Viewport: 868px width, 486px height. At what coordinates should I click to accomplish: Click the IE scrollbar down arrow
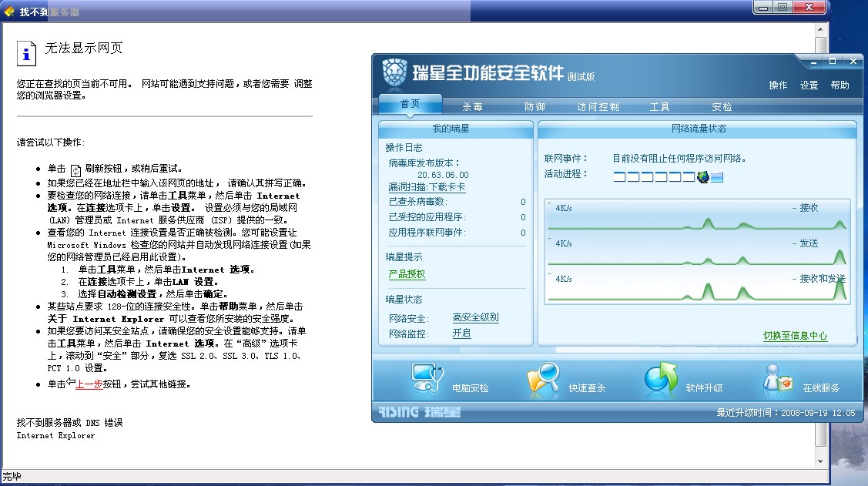(x=821, y=461)
